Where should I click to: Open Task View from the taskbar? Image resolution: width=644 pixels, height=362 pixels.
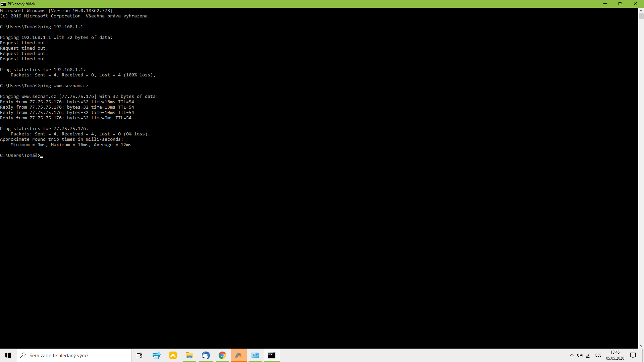click(140, 355)
